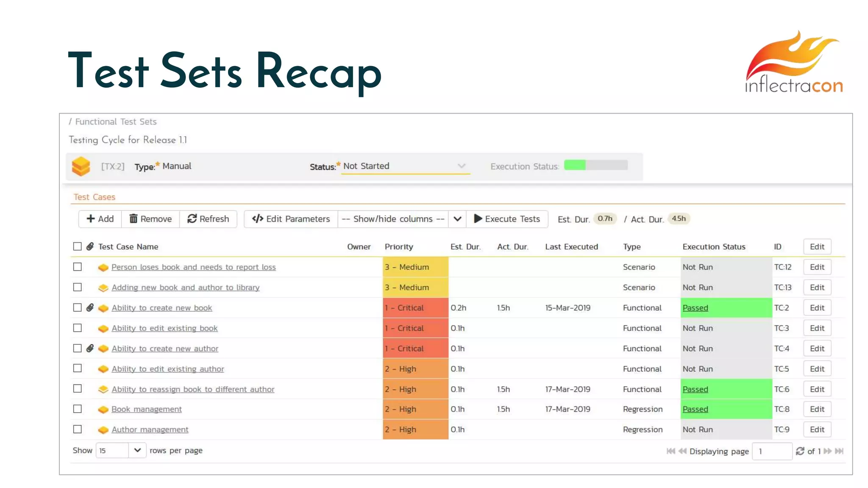This screenshot has height=488, width=868.
Task: Click the Add button
Action: (x=100, y=219)
